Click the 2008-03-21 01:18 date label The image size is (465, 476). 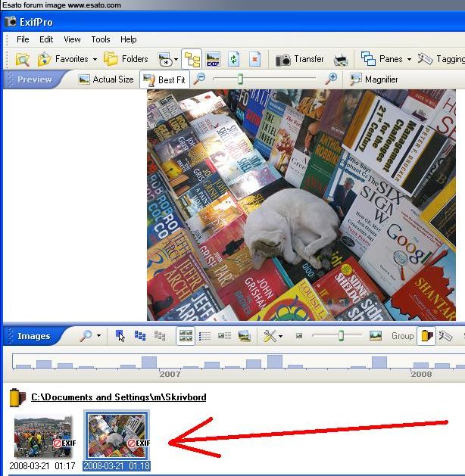pyautogui.click(x=117, y=466)
